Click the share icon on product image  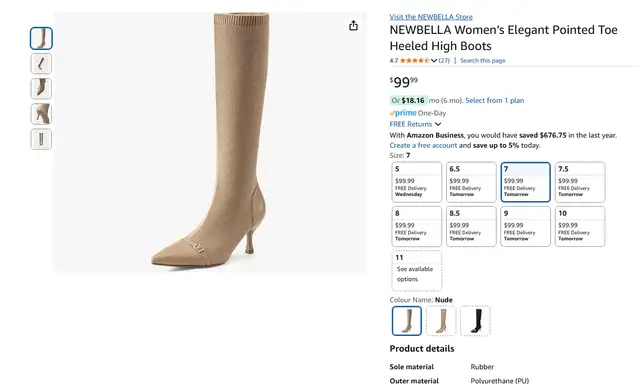tap(353, 26)
